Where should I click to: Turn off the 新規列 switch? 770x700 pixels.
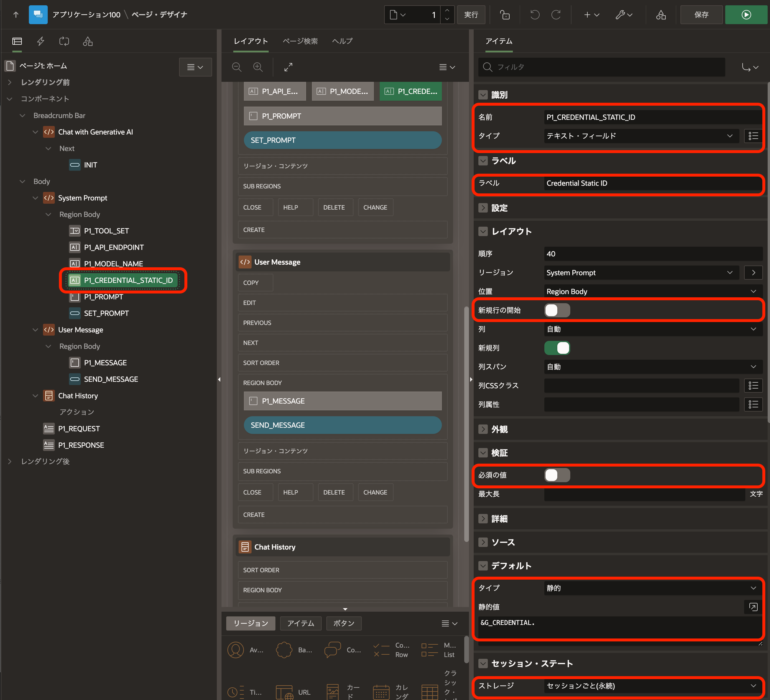point(557,348)
